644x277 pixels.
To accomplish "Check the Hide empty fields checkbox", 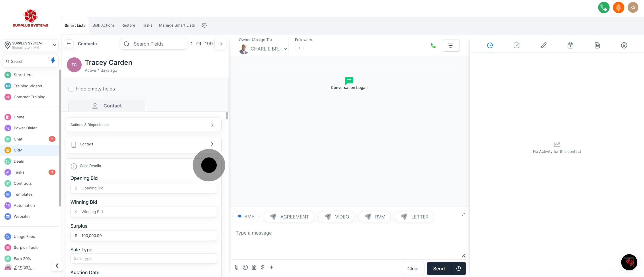I will [71, 89].
